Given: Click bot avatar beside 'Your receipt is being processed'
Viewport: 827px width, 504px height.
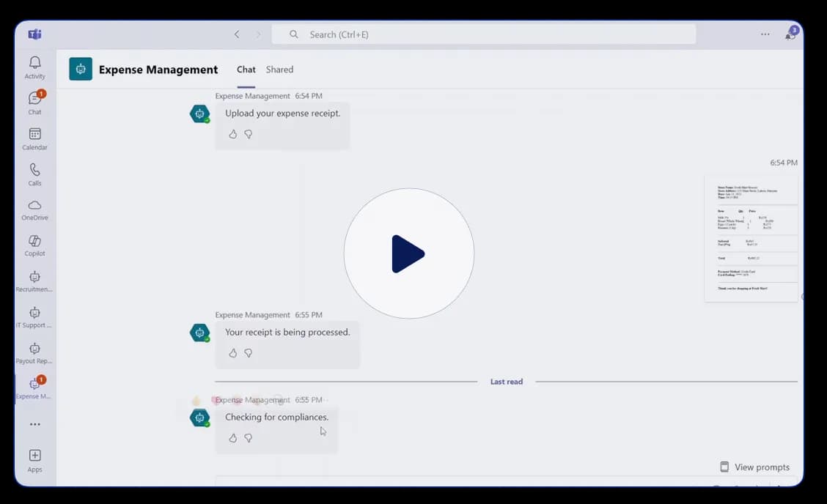Looking at the screenshot, I should tap(200, 333).
